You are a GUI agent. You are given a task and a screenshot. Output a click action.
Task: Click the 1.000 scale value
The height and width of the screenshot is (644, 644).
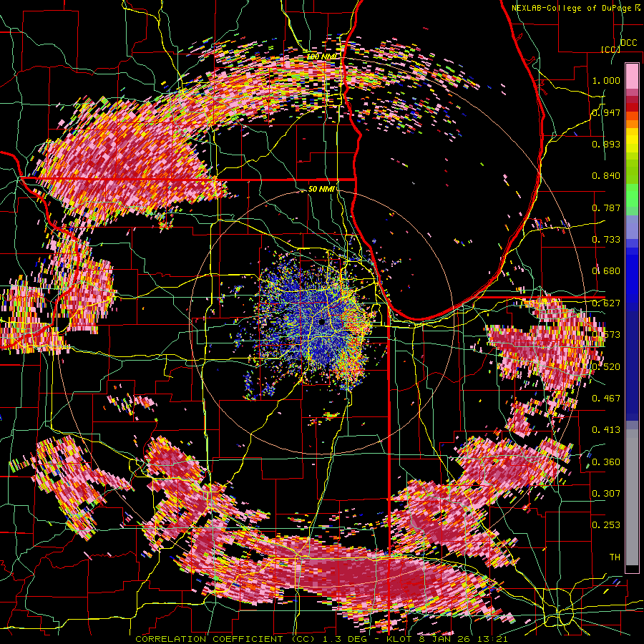point(606,80)
